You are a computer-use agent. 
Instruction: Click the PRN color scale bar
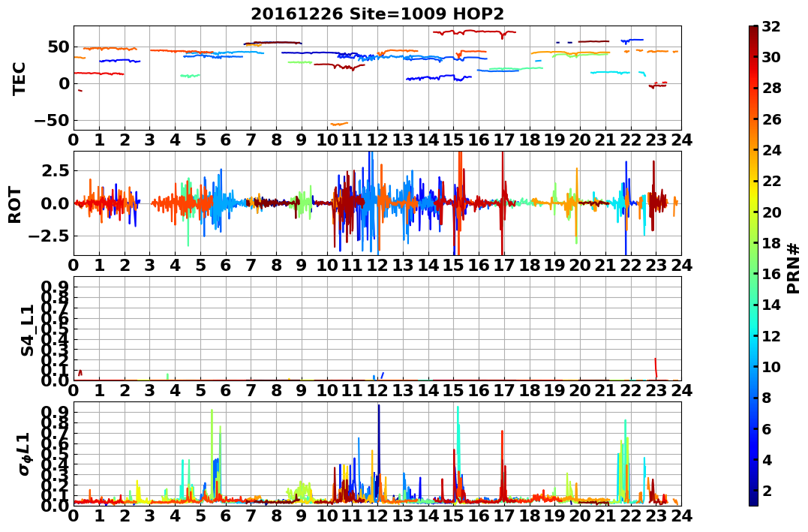coord(753,266)
